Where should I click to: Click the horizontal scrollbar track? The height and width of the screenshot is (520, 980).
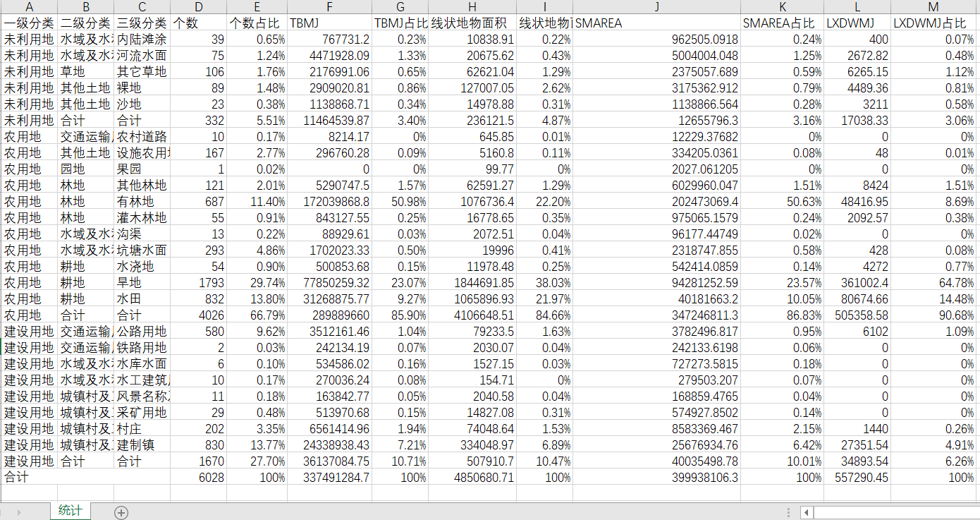point(897,512)
